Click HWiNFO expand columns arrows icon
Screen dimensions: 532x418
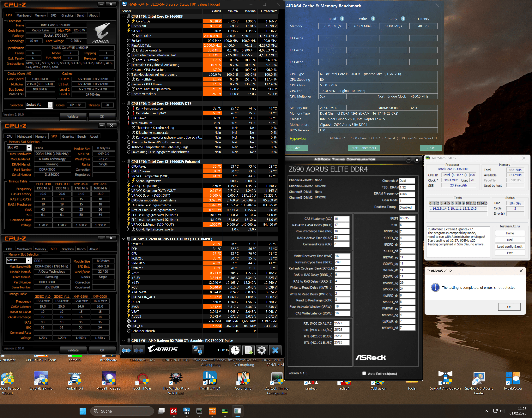(126, 350)
